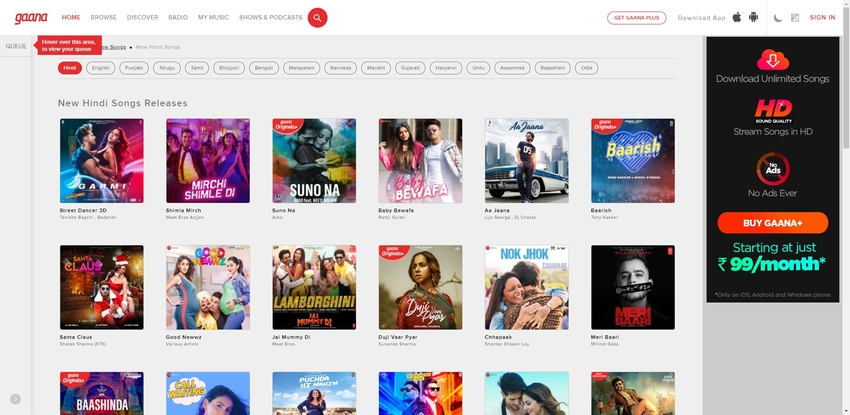Click the HD sound quality icon
The height and width of the screenshot is (415, 850).
pyautogui.click(x=773, y=111)
